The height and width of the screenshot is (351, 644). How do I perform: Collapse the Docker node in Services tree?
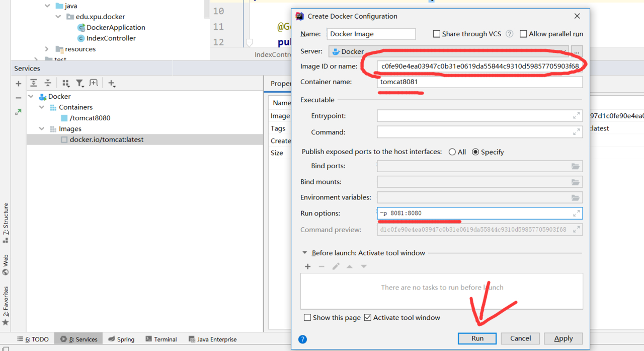pyautogui.click(x=31, y=96)
